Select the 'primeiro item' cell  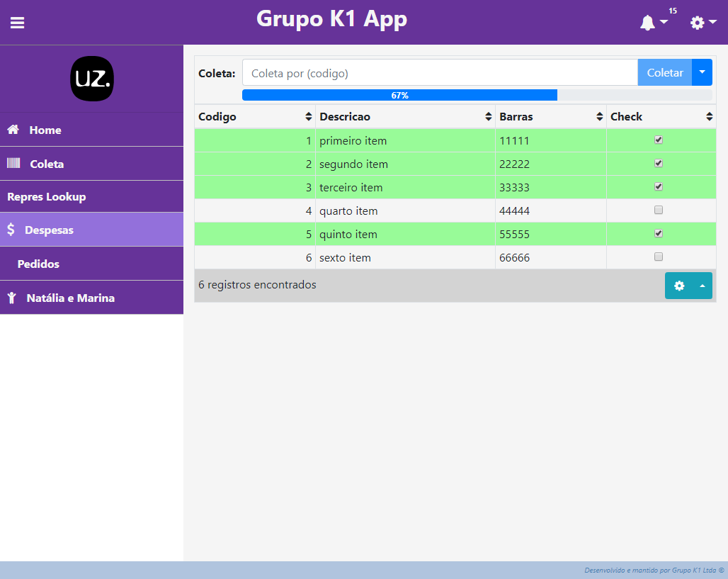point(405,140)
